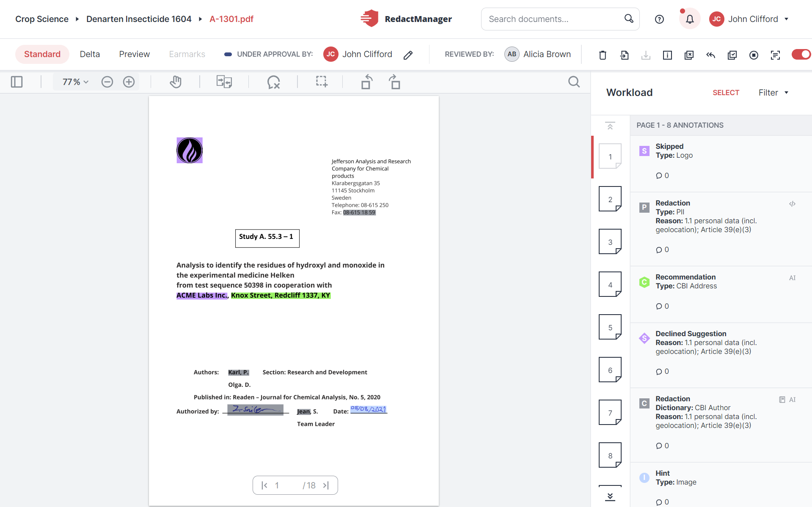Click the double-arrow revert icon
This screenshot has width=812, height=507.
coord(710,55)
